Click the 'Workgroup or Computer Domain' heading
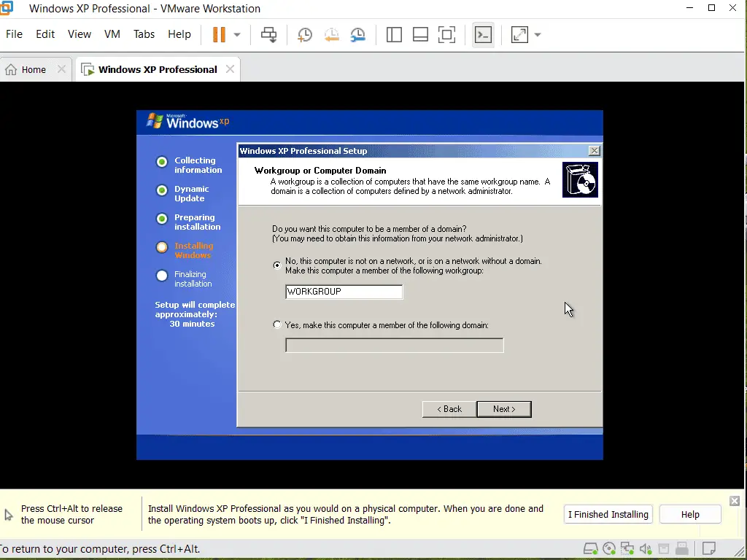This screenshot has height=560, width=747. (320, 171)
